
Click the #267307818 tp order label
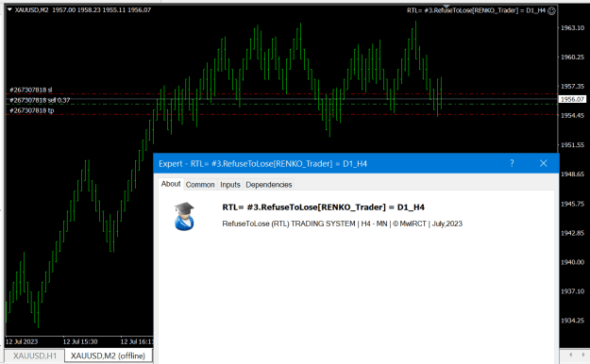click(x=31, y=110)
